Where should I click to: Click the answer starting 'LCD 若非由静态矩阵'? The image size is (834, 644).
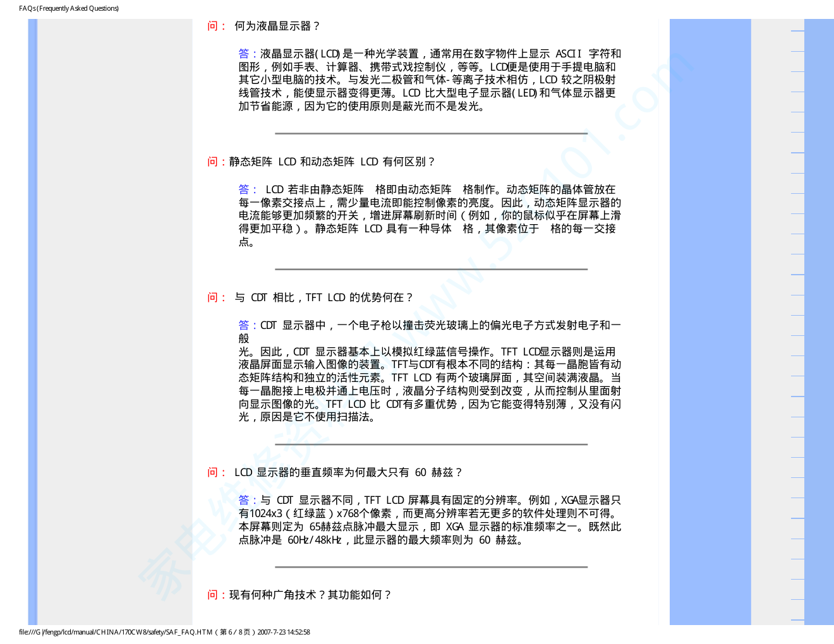(430, 215)
